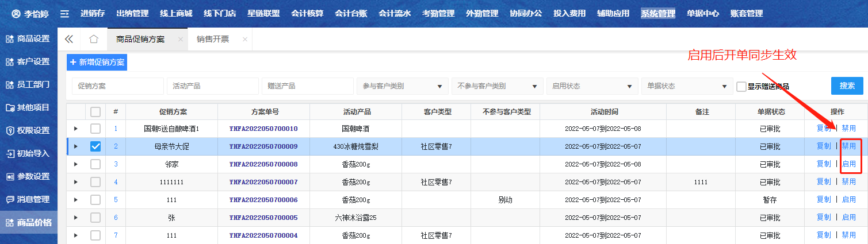Check the select-all header checkbox
The width and height of the screenshot is (868, 244).
coord(95,111)
